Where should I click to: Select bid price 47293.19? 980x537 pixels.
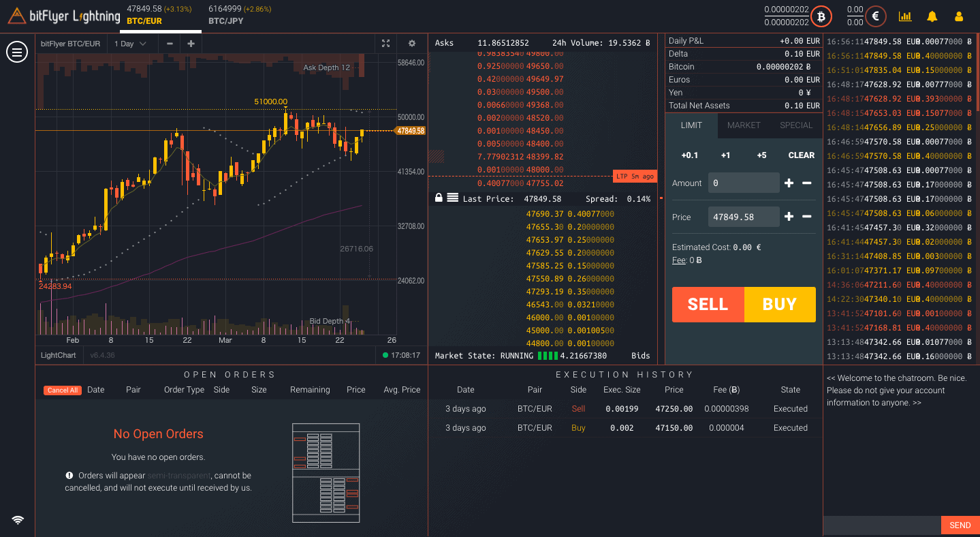545,292
